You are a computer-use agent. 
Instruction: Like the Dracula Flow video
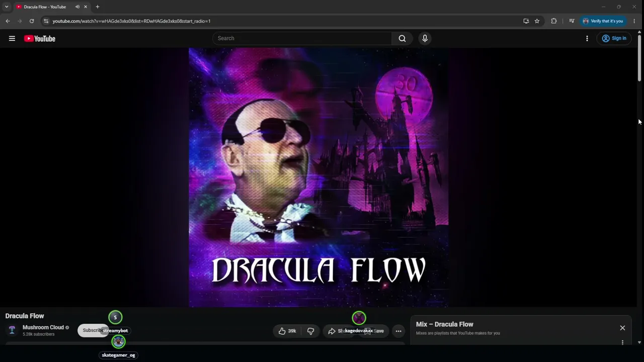[287, 331]
